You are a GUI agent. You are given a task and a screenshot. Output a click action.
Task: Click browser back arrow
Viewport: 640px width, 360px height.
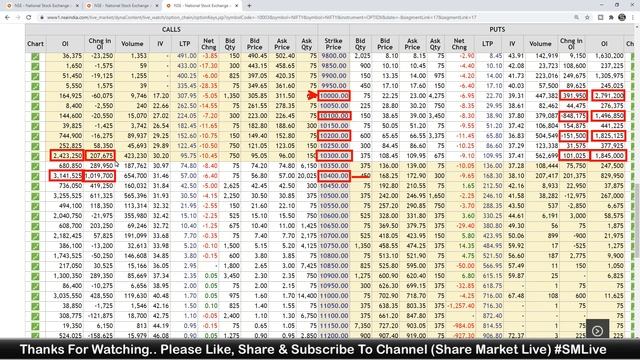click(x=7, y=18)
